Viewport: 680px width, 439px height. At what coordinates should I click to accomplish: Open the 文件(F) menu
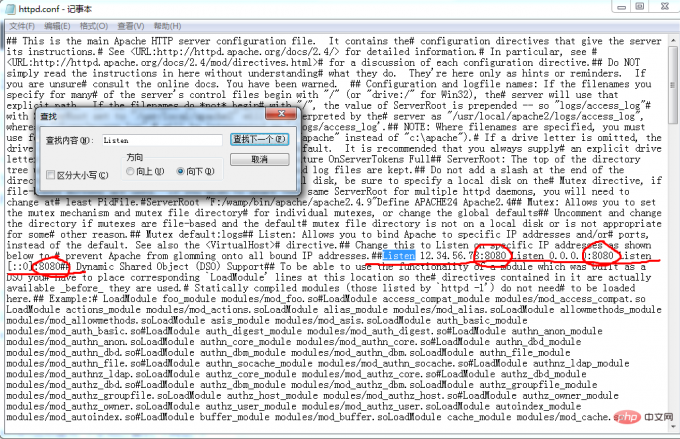point(22,26)
